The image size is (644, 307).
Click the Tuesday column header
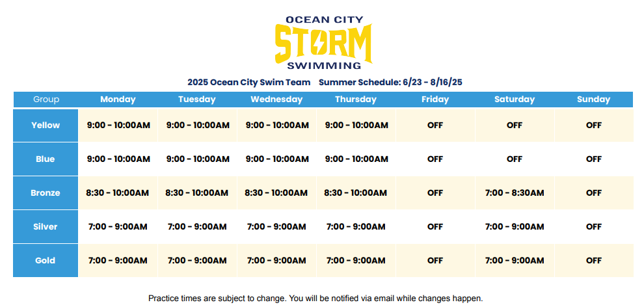tap(197, 100)
